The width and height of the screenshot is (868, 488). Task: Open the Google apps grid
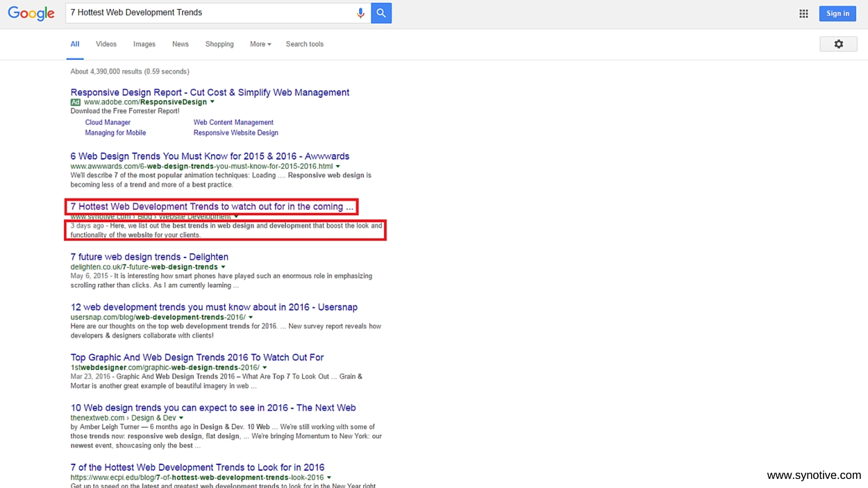(x=803, y=14)
